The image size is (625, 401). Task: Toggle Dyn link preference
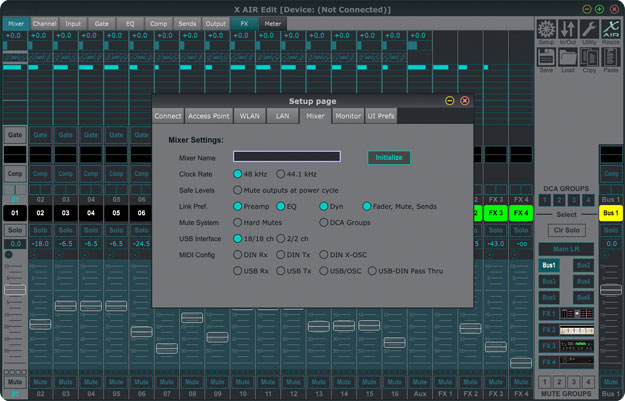324,206
